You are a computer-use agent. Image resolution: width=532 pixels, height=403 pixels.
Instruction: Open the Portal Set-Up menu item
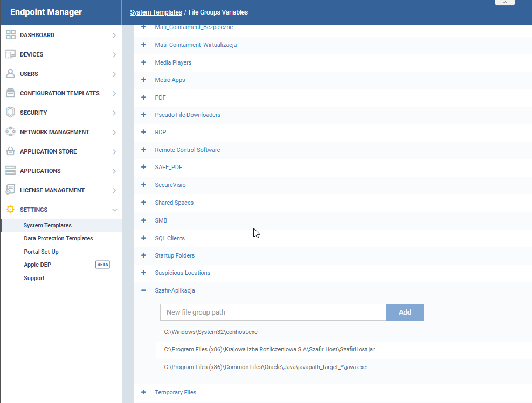pos(41,252)
